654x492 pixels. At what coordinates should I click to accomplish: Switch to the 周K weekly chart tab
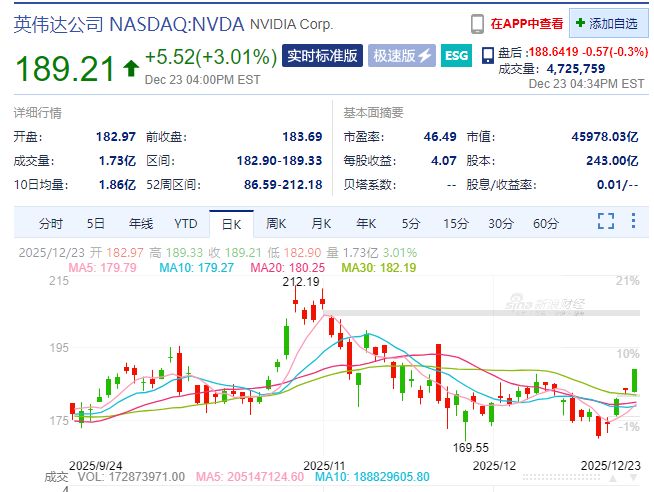(276, 223)
